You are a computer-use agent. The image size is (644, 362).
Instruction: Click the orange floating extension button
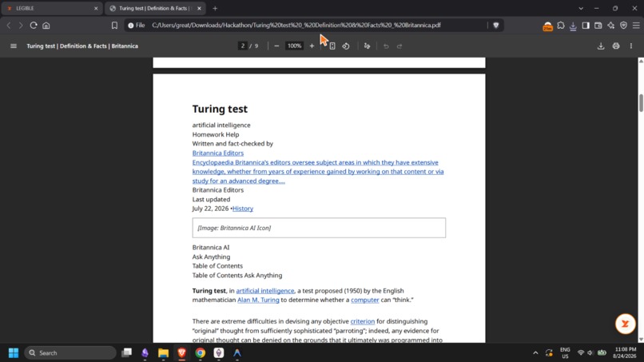pyautogui.click(x=625, y=324)
